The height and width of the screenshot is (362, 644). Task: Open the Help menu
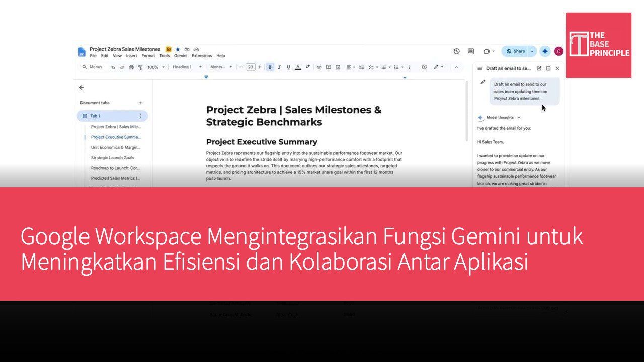pos(221,56)
